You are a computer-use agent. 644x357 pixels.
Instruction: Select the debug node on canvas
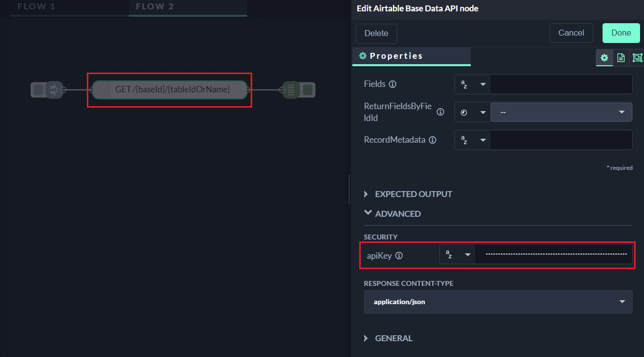292,90
